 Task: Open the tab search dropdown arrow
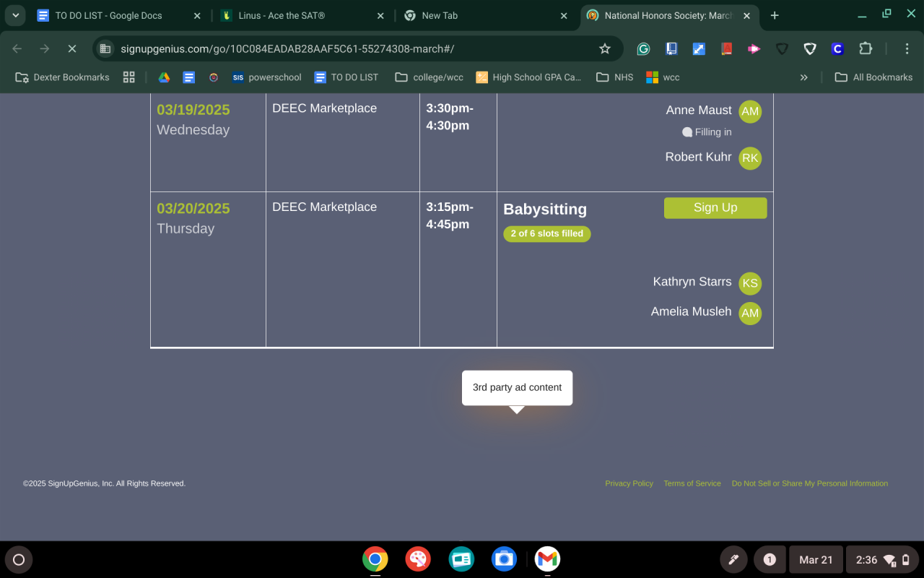point(15,15)
